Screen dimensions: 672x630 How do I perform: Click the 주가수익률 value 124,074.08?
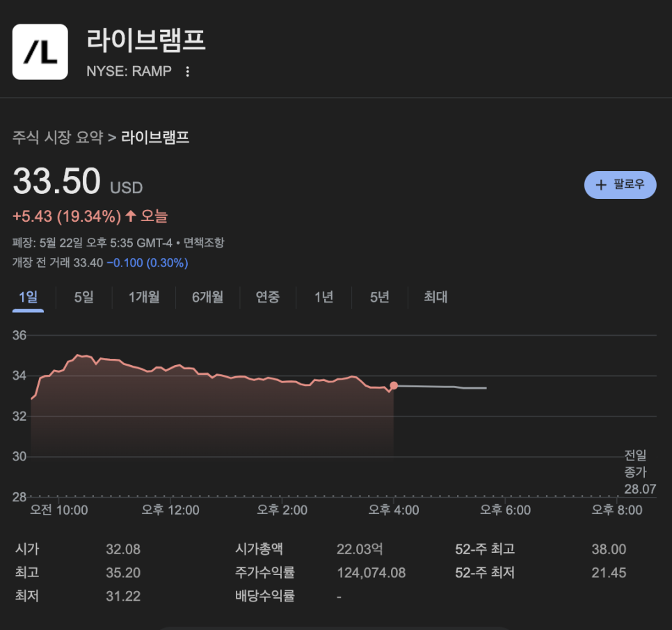pyautogui.click(x=371, y=572)
